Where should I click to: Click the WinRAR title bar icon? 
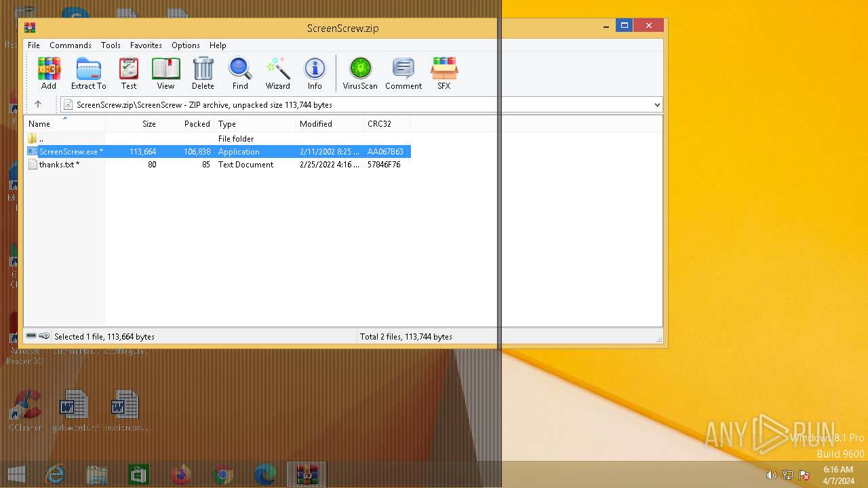point(30,28)
